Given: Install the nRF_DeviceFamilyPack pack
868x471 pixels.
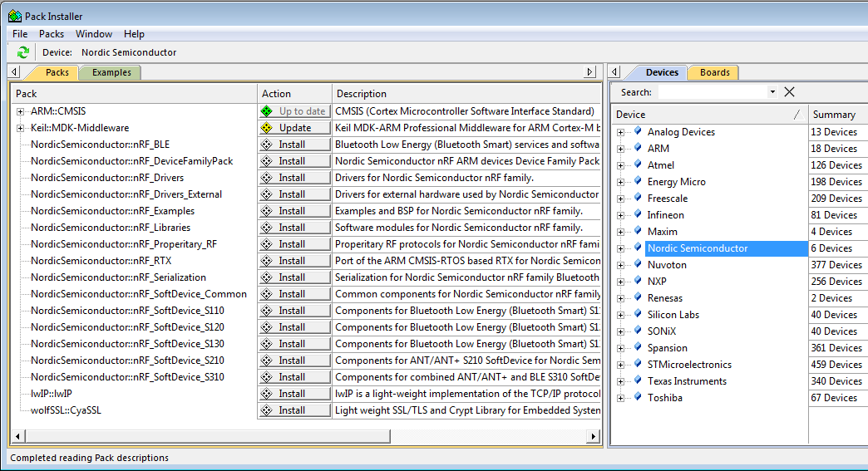Looking at the screenshot, I should (294, 161).
